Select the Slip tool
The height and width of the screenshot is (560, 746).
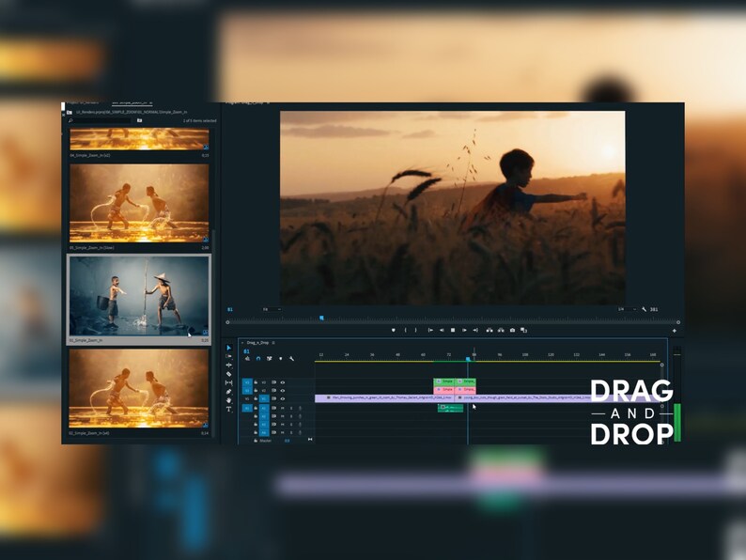click(x=229, y=382)
